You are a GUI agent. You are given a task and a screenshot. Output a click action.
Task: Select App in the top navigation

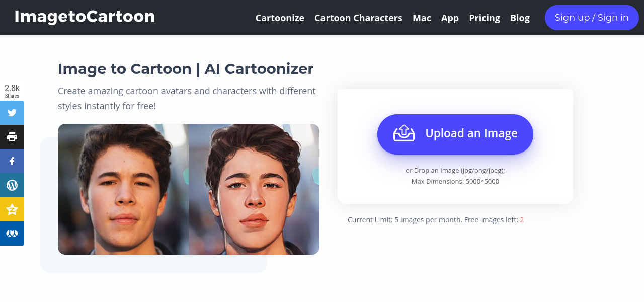pos(450,18)
